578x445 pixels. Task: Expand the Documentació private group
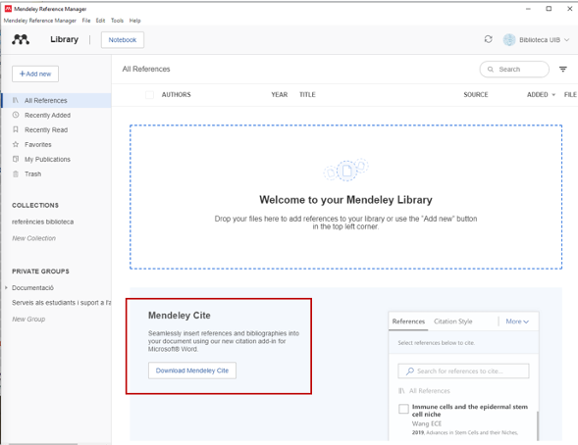(6, 288)
